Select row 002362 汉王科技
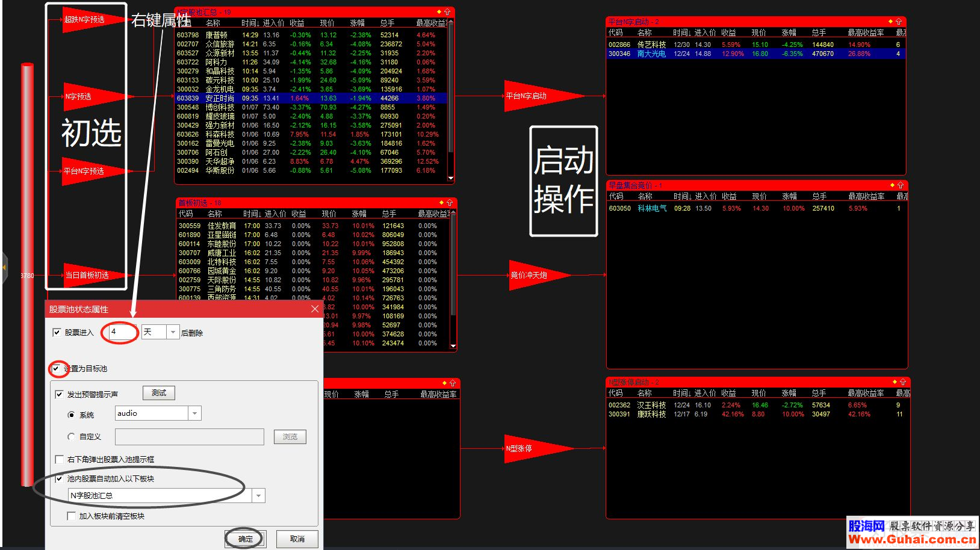 coord(758,405)
